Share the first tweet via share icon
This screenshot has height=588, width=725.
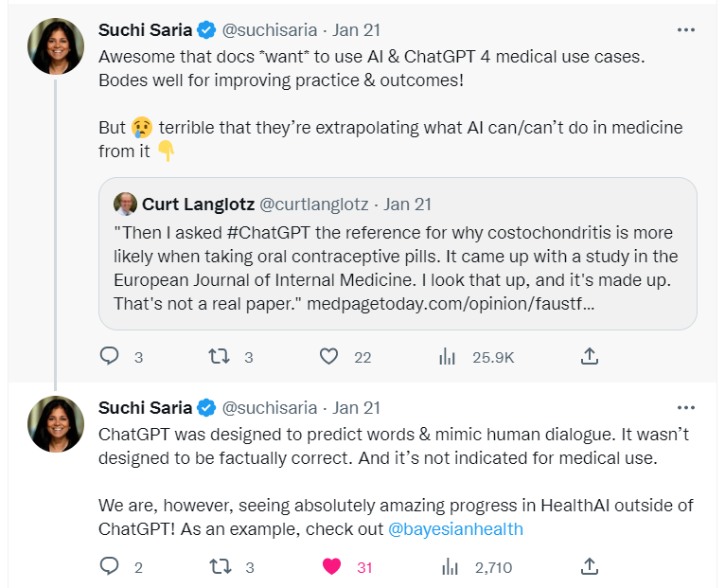[x=589, y=357]
